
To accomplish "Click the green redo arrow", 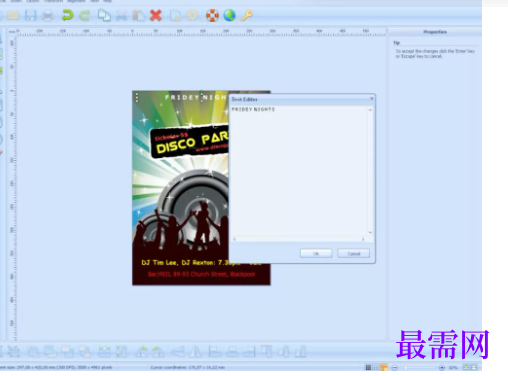I will [x=85, y=15].
